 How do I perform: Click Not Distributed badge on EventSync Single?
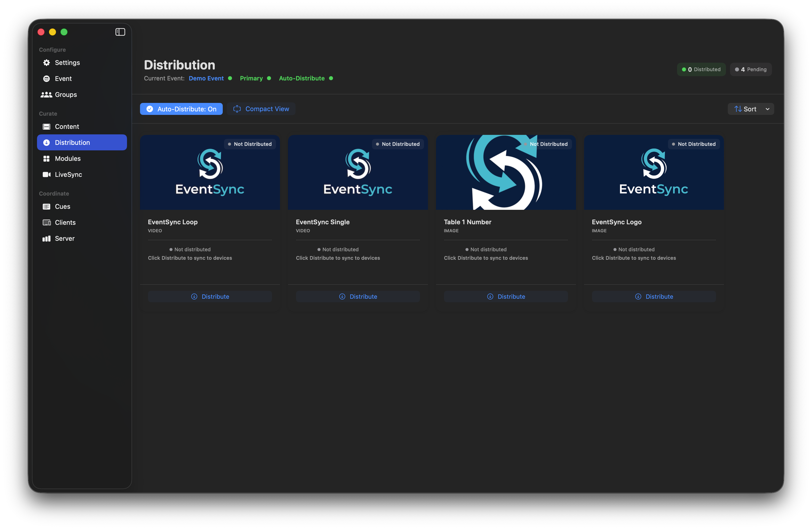coord(398,144)
